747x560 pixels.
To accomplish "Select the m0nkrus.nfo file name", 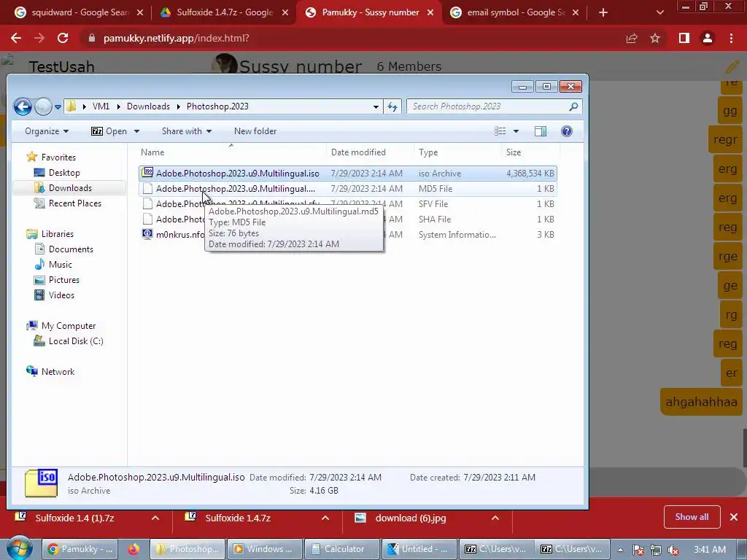I will (x=180, y=235).
